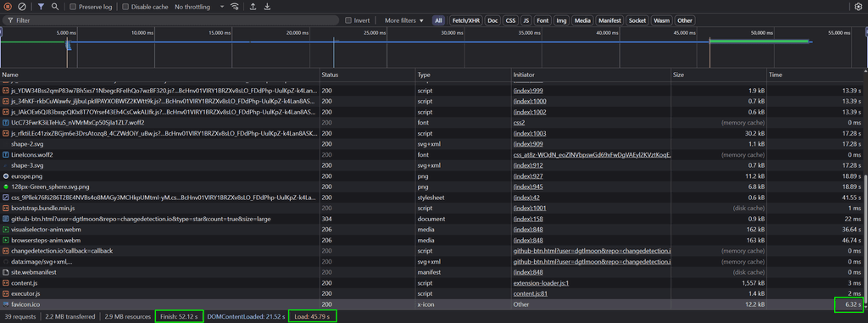This screenshot has width=868, height=323.
Task: Click the content.js script icon
Action: click(x=6, y=282)
